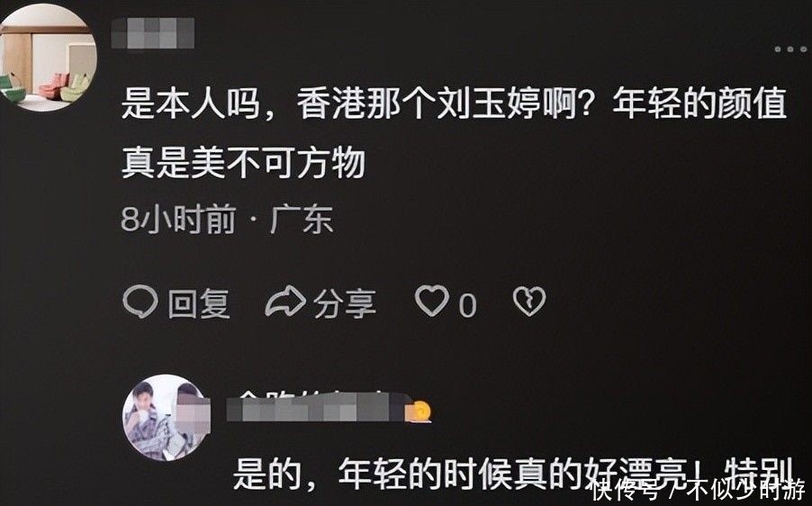Click the gold badge beside replier's name
This screenshot has height=506, width=812.
pyautogui.click(x=420, y=411)
